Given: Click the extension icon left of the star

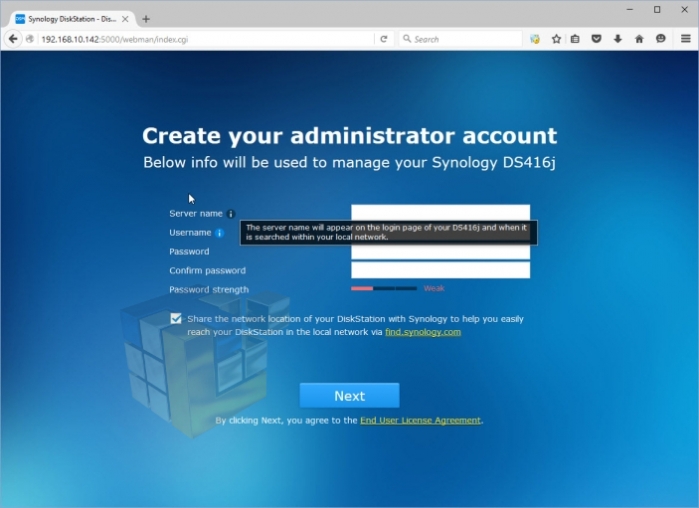Looking at the screenshot, I should click(535, 39).
